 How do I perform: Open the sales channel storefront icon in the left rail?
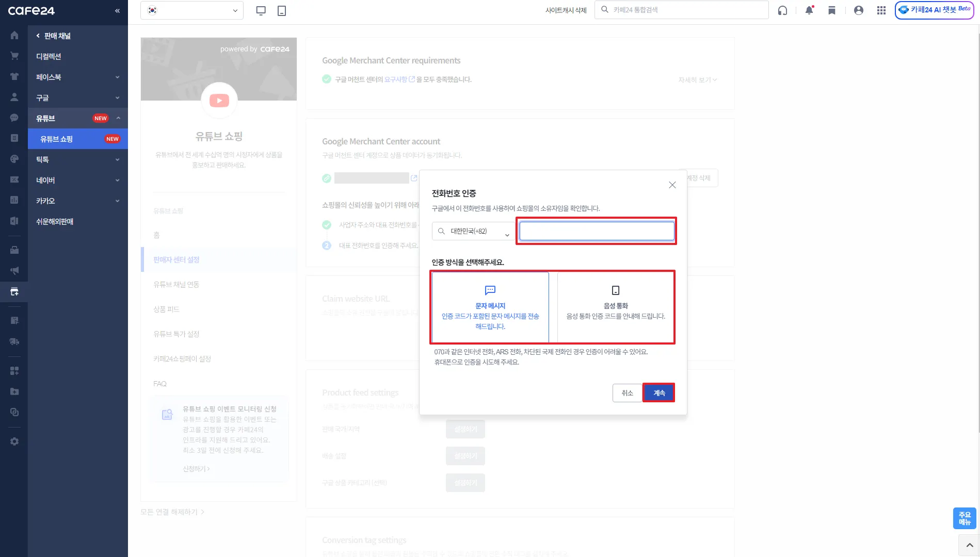14,291
